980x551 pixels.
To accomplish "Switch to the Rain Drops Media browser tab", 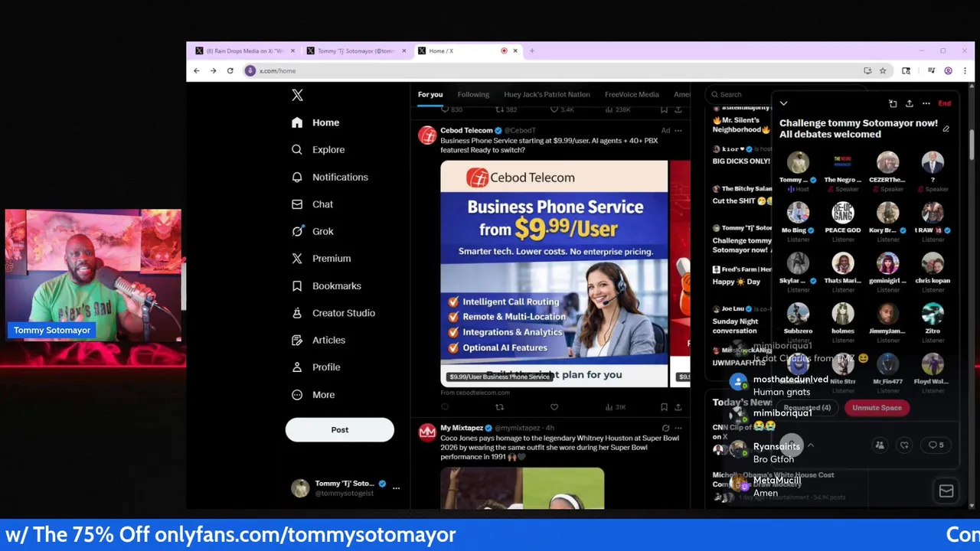I will [x=244, y=51].
